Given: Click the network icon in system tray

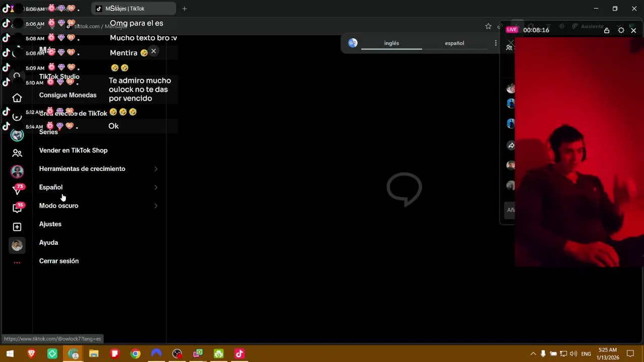Looking at the screenshot, I should pos(563,354).
